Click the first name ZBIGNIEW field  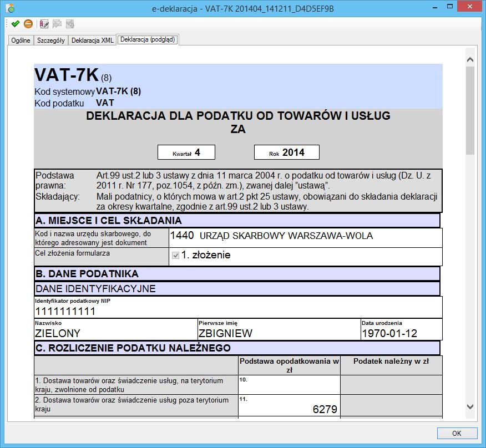pyautogui.click(x=279, y=329)
